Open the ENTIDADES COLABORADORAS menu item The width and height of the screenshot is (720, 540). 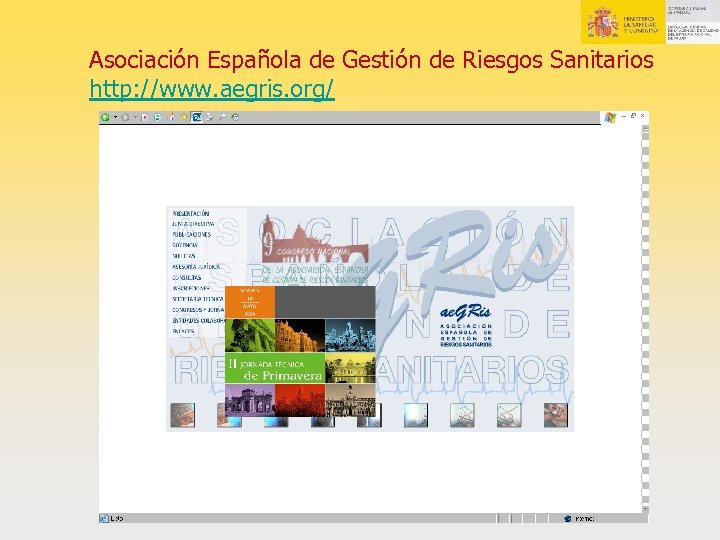click(198, 321)
